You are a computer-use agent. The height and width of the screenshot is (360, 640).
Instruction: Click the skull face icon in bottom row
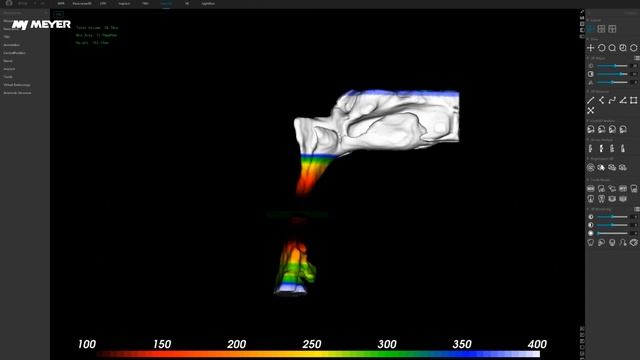612,242
